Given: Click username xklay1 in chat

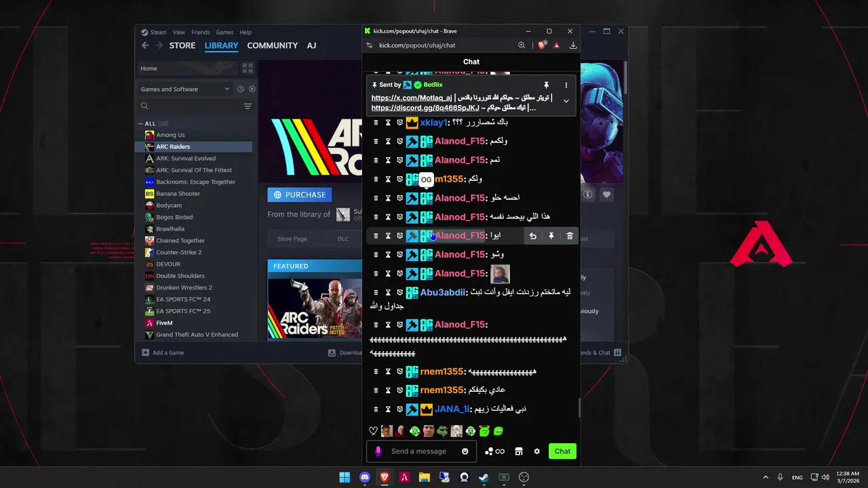Looking at the screenshot, I should click(433, 123).
